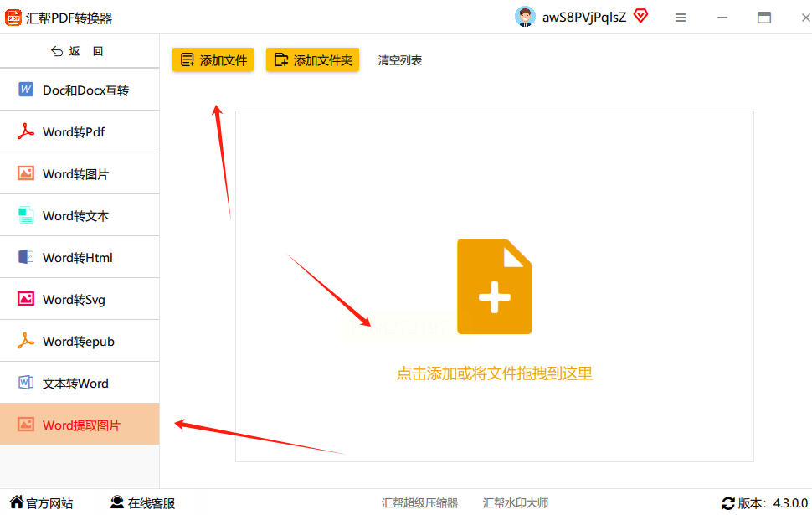Open the hamburger menu icon
Screen dimensions: 812x515
point(681,18)
